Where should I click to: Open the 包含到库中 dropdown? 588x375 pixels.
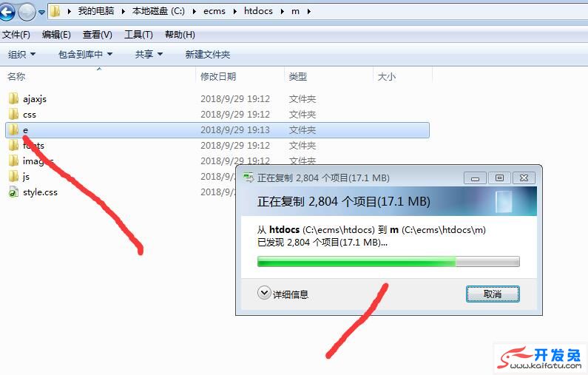(85, 55)
